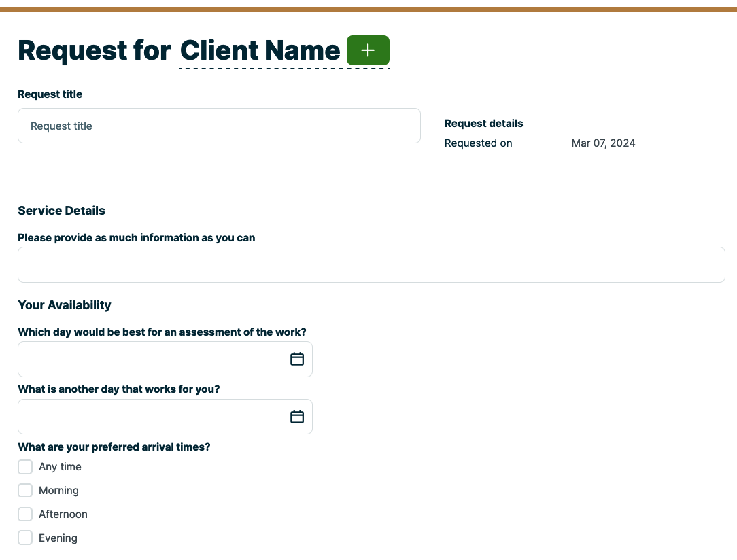Open the calendar picker for assessment day
The height and width of the screenshot is (560, 737).
point(296,359)
